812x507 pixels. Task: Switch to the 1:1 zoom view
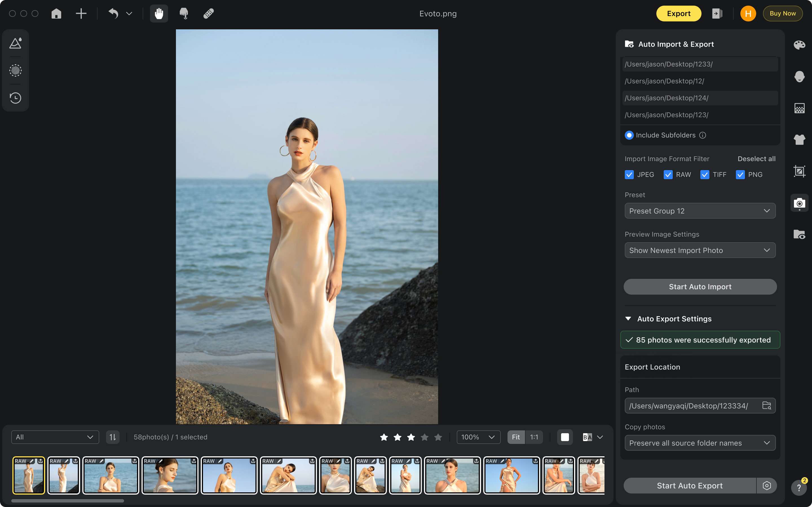(534, 437)
